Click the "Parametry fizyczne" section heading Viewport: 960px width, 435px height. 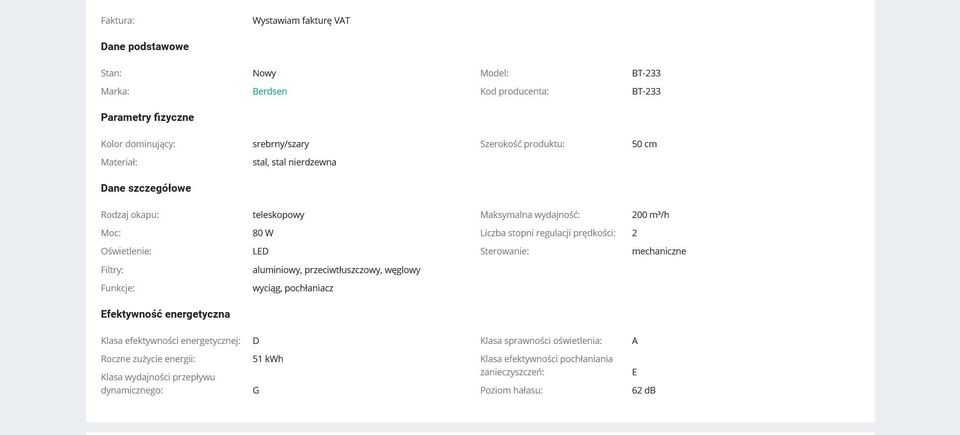(147, 117)
